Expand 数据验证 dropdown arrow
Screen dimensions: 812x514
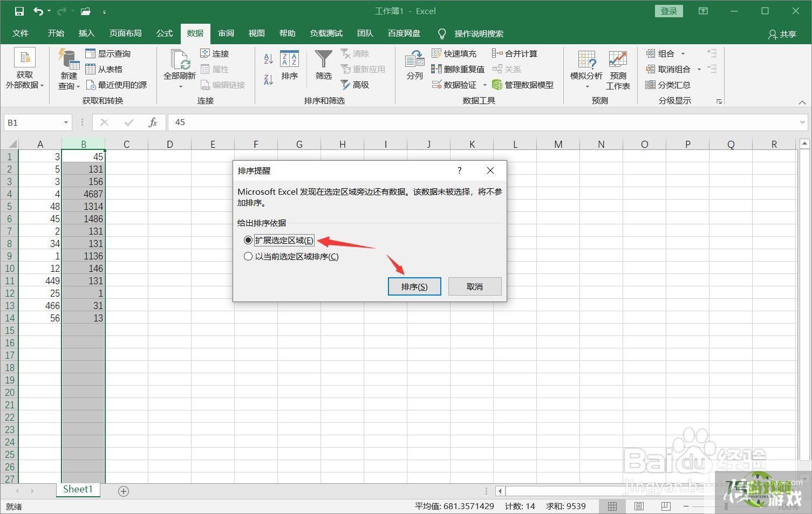485,85
